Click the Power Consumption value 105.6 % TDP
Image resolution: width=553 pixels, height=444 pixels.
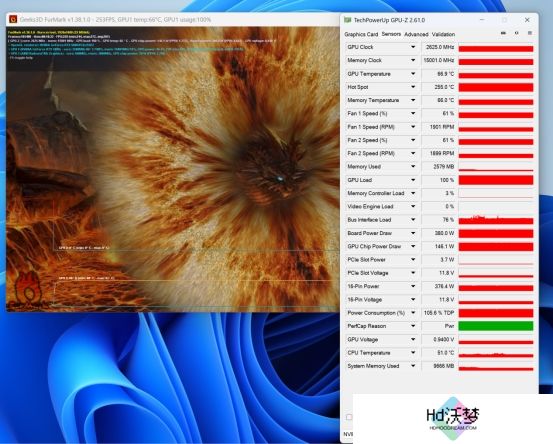tap(438, 313)
